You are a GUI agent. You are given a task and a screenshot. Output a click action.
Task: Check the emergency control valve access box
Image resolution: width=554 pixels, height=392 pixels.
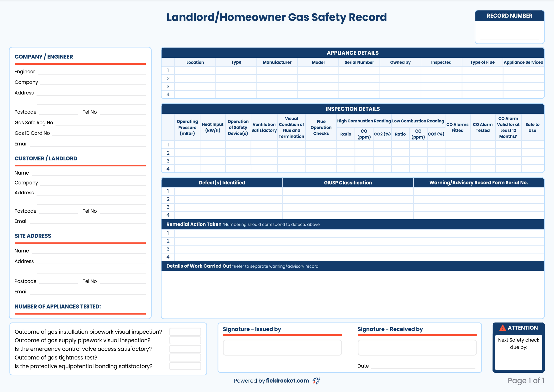(x=185, y=349)
